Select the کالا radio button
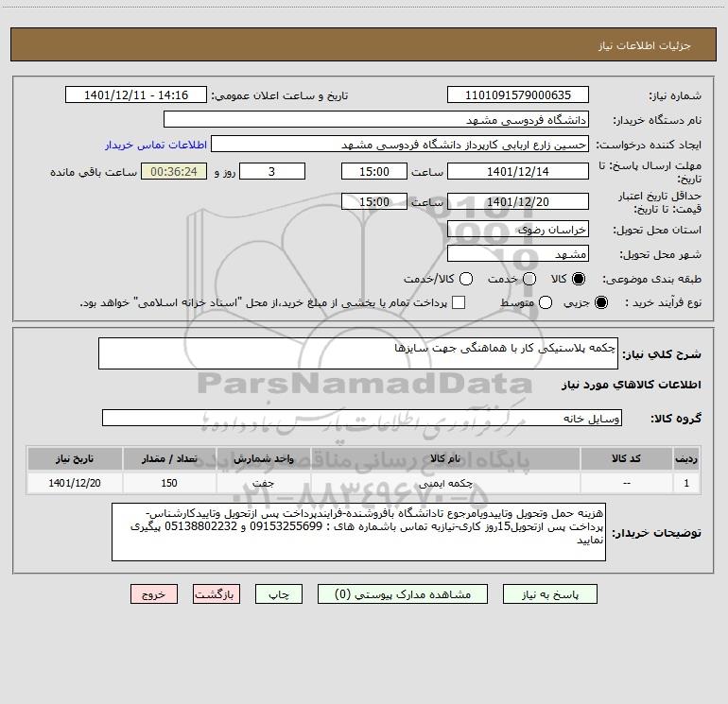Image resolution: width=728 pixels, height=704 pixels. click(579, 279)
